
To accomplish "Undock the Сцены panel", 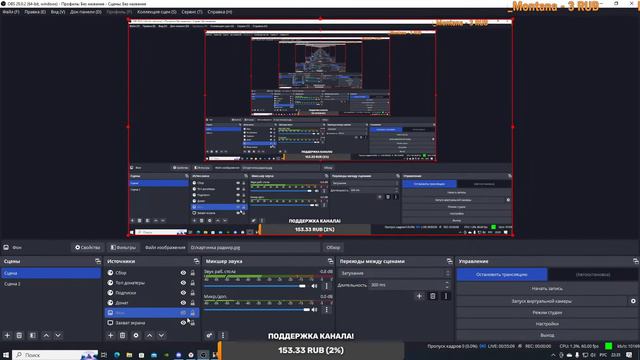I will click(98, 261).
